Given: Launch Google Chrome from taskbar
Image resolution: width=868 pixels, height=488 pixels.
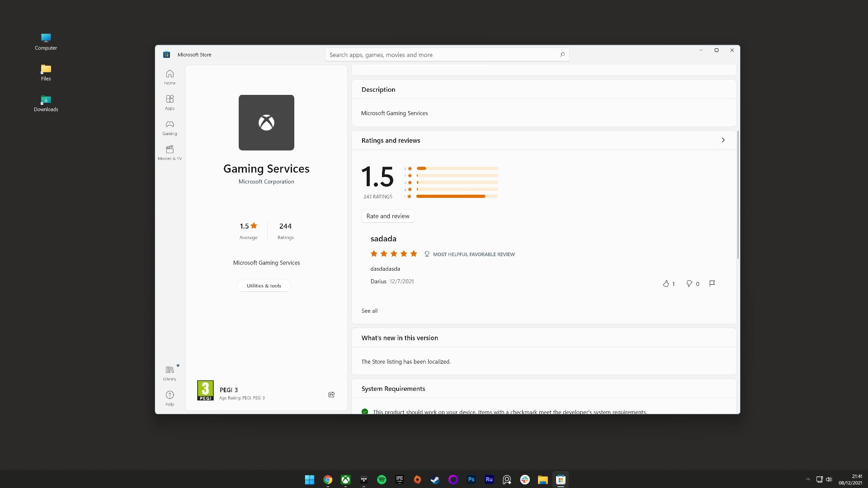Looking at the screenshot, I should [328, 479].
